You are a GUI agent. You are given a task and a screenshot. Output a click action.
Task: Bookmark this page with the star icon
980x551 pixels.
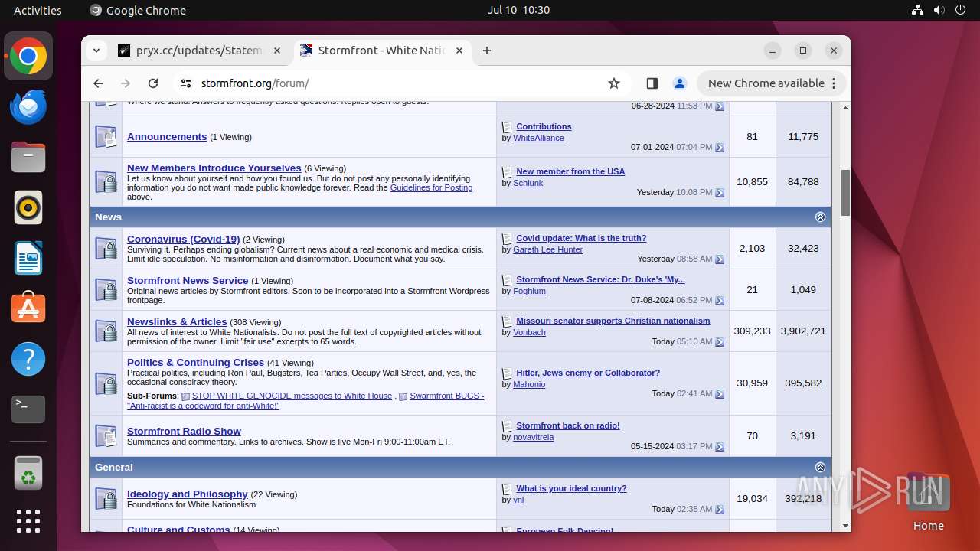(x=613, y=83)
